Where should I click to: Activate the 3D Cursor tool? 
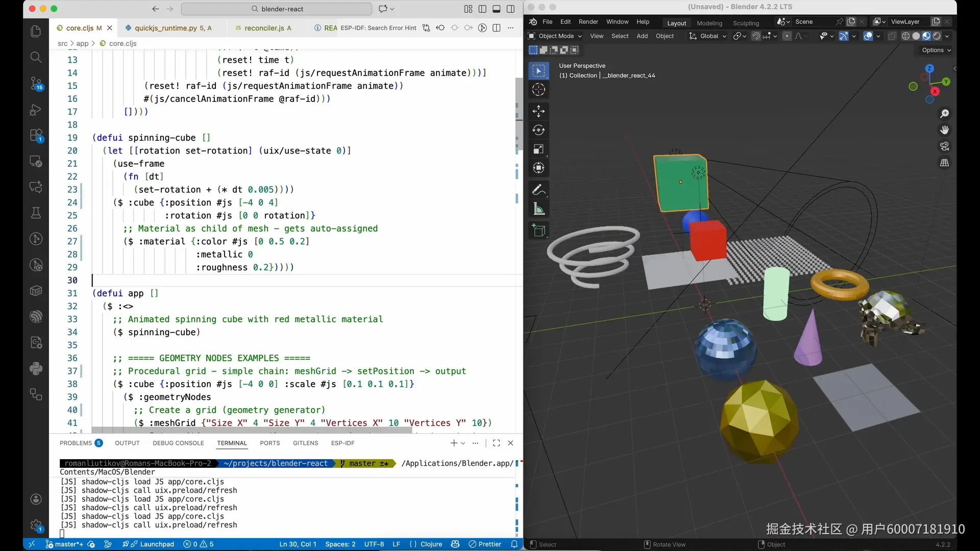538,90
